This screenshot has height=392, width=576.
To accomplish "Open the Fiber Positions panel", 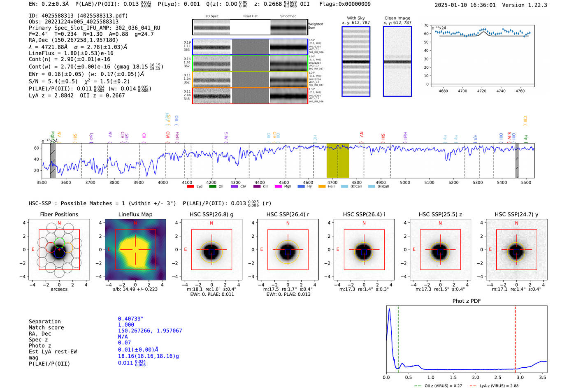I will tap(59, 250).
